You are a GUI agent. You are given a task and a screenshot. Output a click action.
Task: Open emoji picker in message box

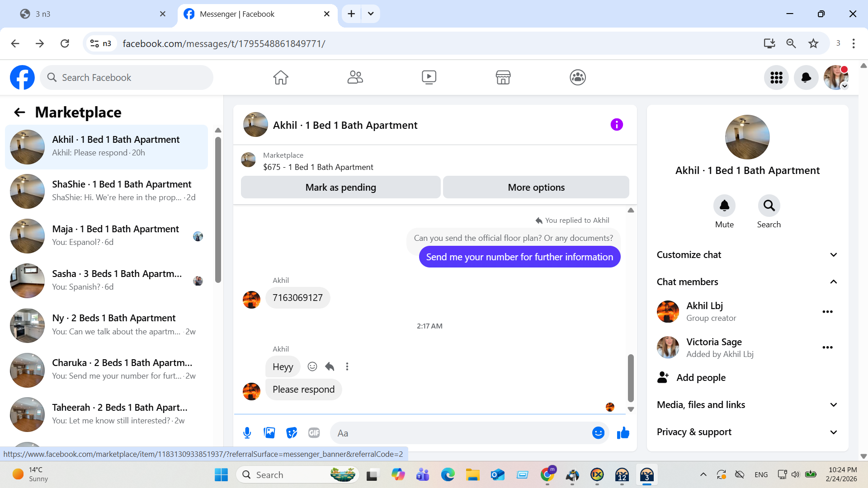(598, 433)
